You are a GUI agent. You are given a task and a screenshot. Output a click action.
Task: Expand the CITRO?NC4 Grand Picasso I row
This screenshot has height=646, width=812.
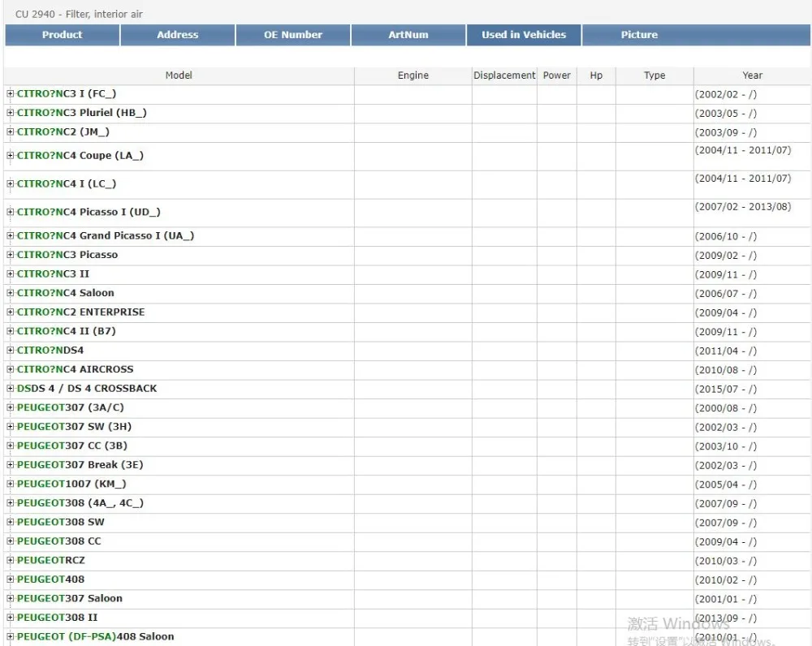[x=11, y=235]
